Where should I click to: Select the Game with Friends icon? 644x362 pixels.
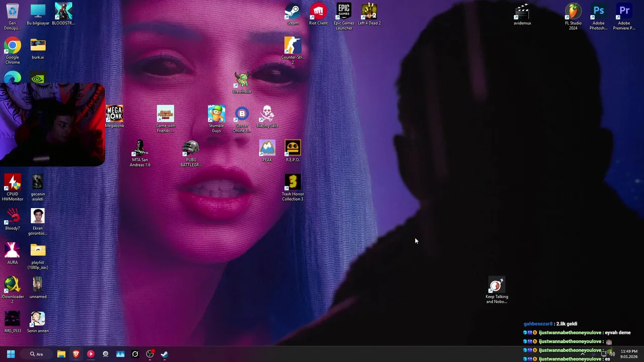[165, 119]
